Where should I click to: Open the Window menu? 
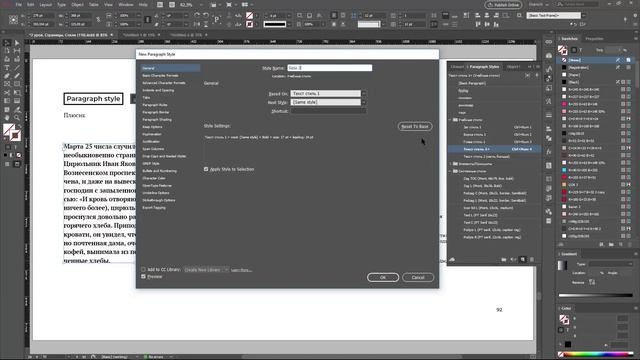pyautogui.click(x=126, y=4)
